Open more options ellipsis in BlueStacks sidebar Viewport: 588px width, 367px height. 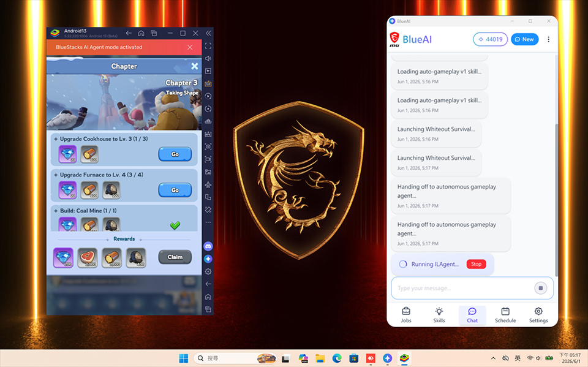tap(208, 222)
